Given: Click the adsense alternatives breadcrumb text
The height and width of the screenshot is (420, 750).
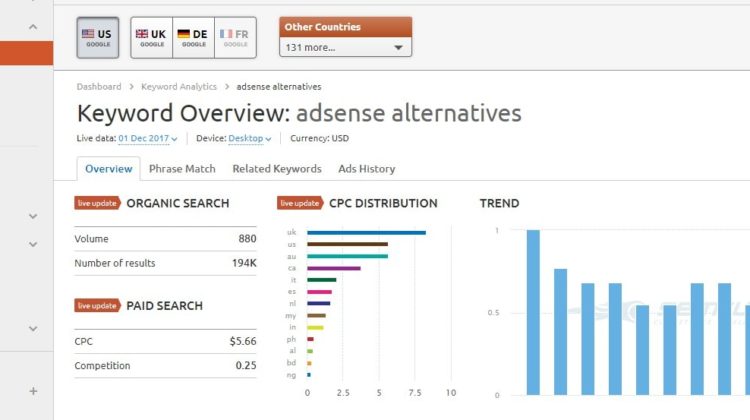Looking at the screenshot, I should [x=279, y=87].
